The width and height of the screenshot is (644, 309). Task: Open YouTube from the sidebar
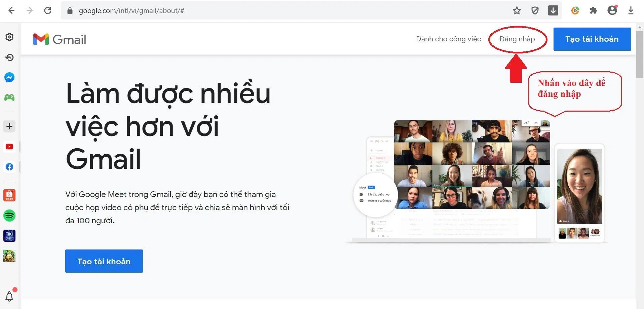(x=9, y=147)
